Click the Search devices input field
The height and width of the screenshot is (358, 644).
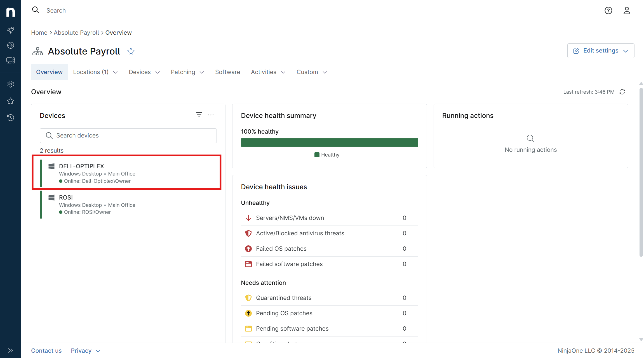click(128, 136)
